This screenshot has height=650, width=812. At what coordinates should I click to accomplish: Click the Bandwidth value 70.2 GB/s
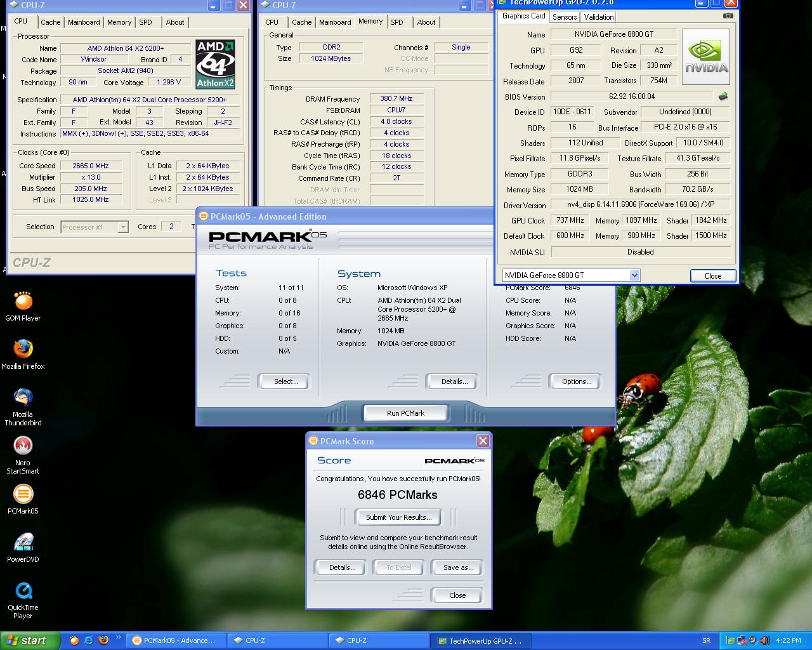[x=697, y=189]
